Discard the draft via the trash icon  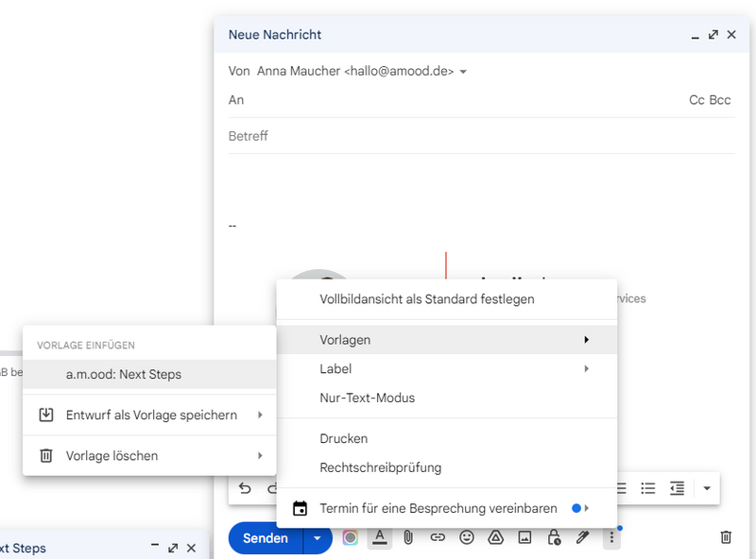tap(726, 537)
